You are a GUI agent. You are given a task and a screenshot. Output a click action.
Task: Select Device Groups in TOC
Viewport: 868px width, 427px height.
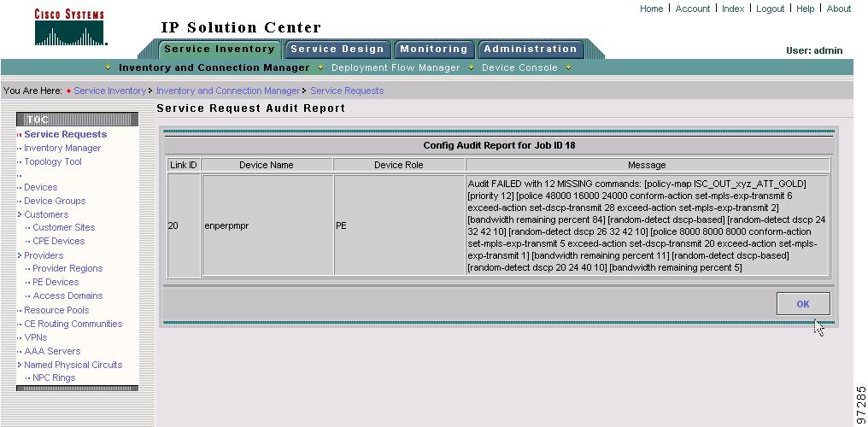pos(55,201)
